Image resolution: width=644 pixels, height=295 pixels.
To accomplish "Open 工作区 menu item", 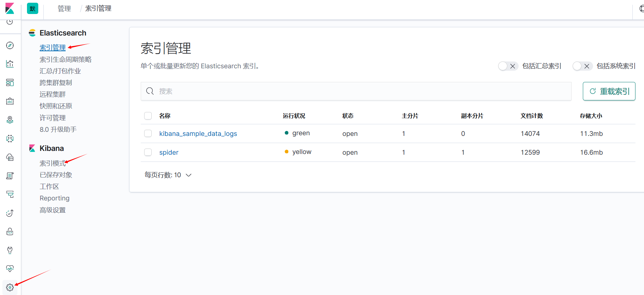I will [49, 186].
